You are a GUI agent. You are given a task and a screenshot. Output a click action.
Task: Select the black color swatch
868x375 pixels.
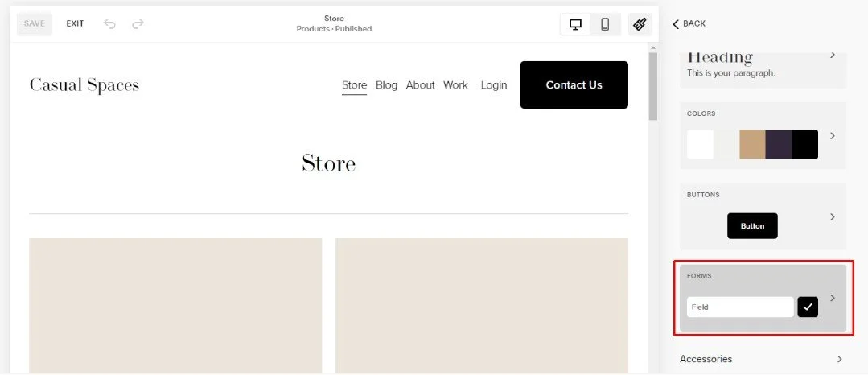click(x=805, y=145)
